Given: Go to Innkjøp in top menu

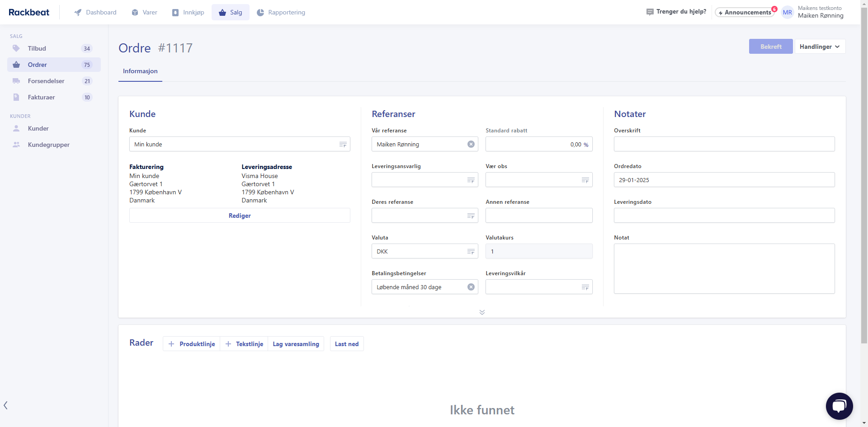Looking at the screenshot, I should (x=188, y=12).
